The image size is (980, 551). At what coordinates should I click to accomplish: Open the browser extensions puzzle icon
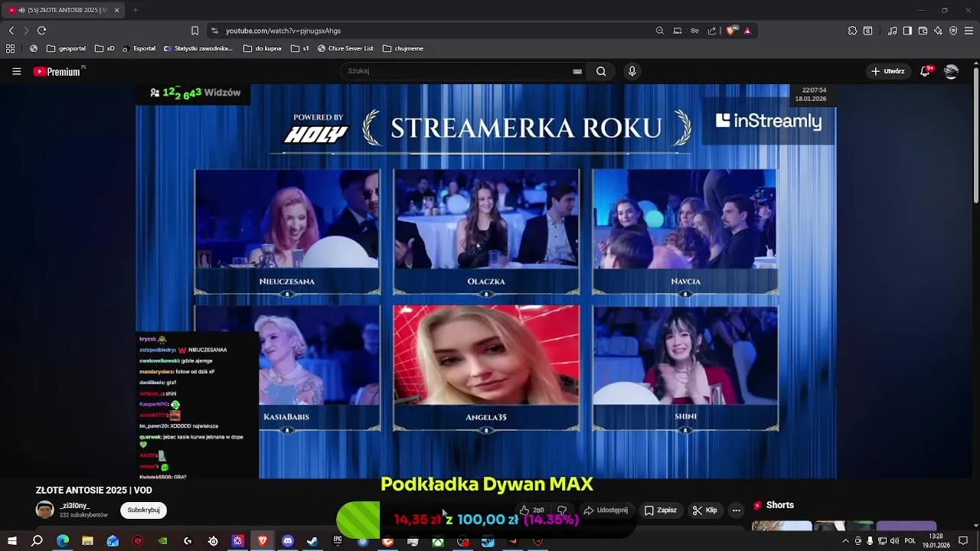pyautogui.click(x=852, y=31)
